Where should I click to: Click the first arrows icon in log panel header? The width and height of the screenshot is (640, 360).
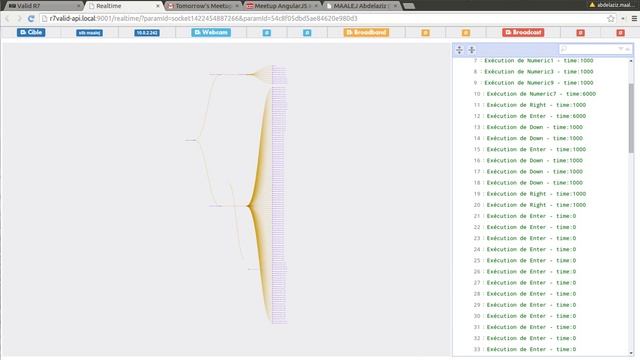[x=459, y=50]
